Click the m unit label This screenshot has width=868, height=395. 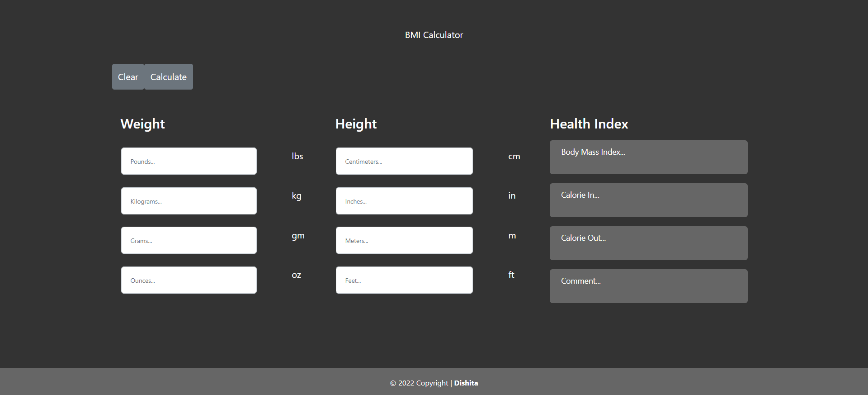(x=512, y=235)
